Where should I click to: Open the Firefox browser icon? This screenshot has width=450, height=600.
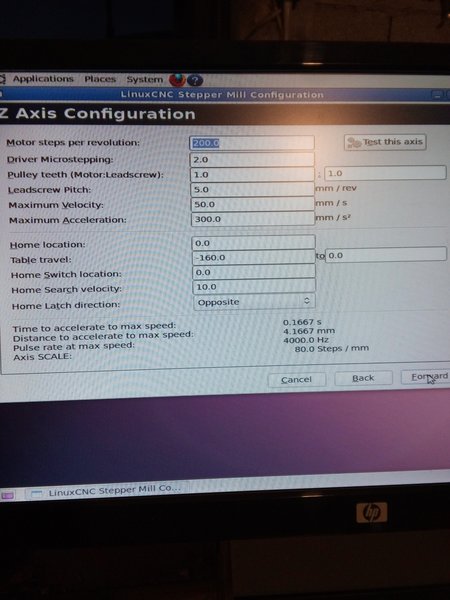click(177, 80)
